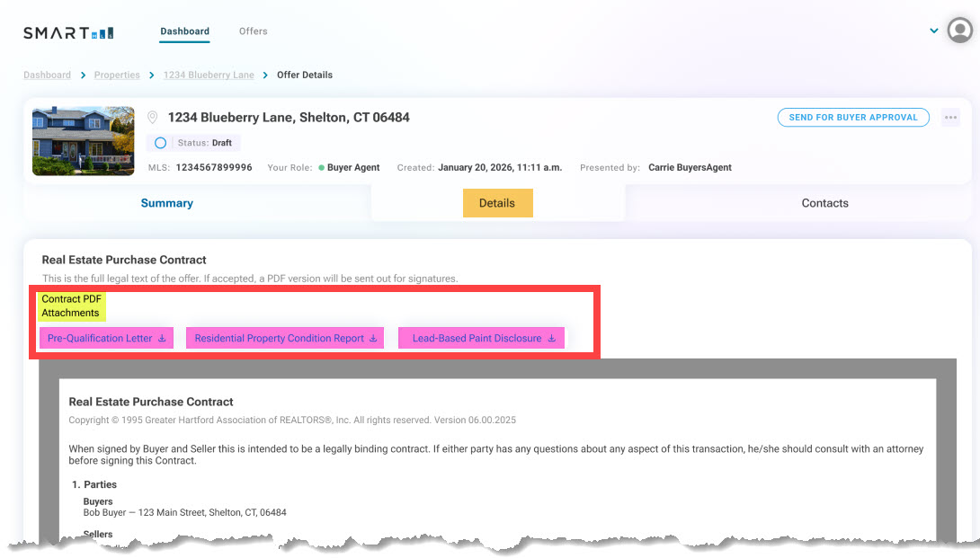Open the Dashboard nav item
980x558 pixels.
[184, 31]
